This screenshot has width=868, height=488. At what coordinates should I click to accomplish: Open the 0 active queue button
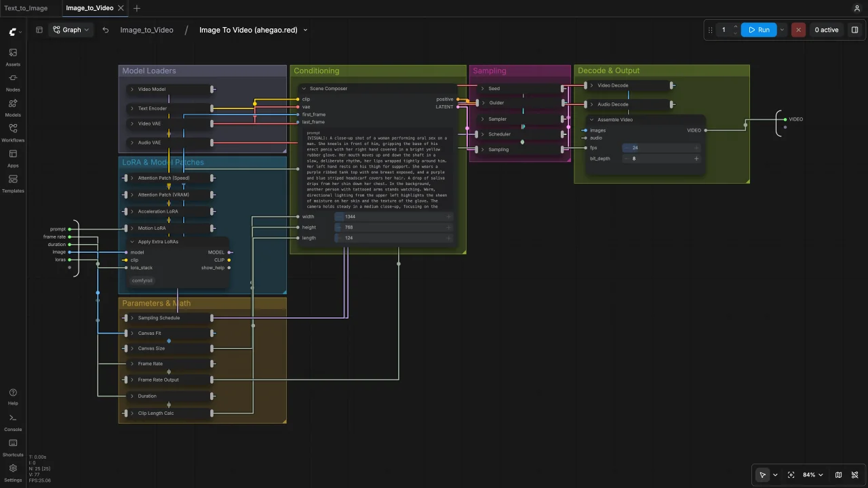[826, 30]
